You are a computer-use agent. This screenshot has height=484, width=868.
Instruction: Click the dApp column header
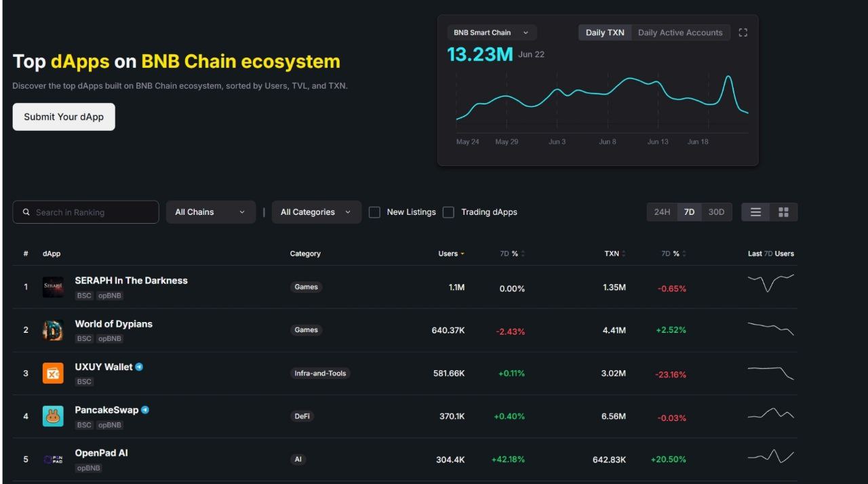pyautogui.click(x=52, y=254)
